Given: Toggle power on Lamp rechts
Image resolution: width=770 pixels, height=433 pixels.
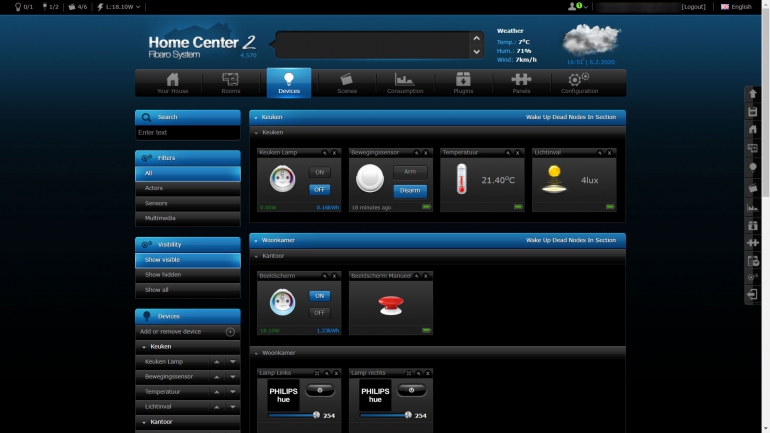Looking at the screenshot, I should click(x=411, y=390).
